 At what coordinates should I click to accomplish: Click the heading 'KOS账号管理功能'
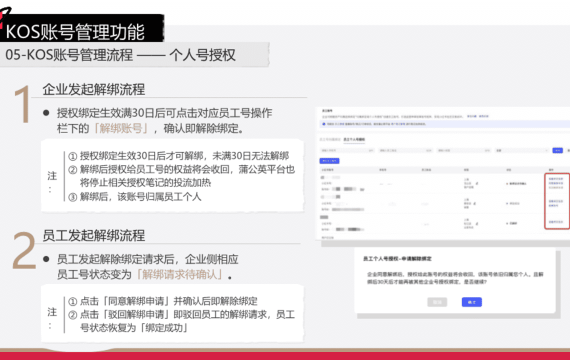click(75, 32)
